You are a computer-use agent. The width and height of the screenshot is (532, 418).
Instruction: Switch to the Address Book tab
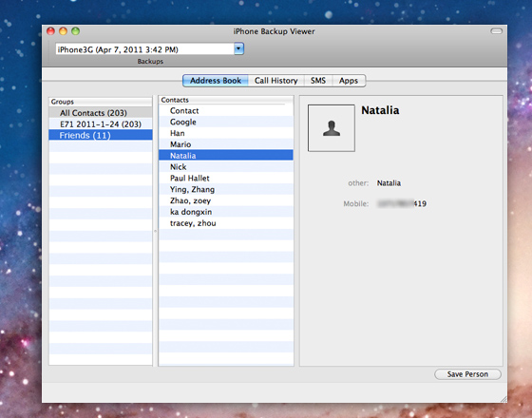tap(216, 81)
